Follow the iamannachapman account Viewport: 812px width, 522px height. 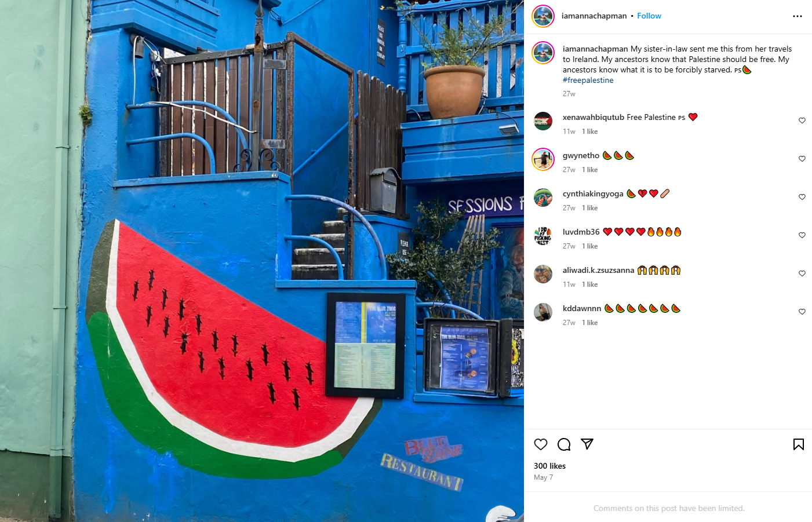click(x=649, y=16)
